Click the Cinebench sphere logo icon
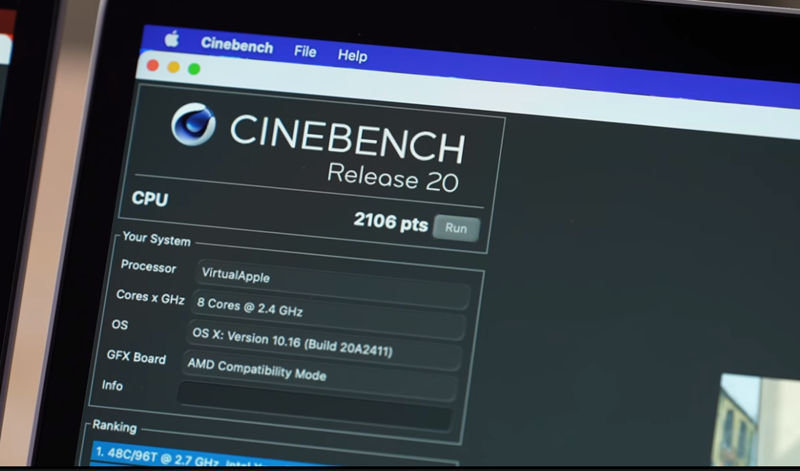 pos(193,124)
